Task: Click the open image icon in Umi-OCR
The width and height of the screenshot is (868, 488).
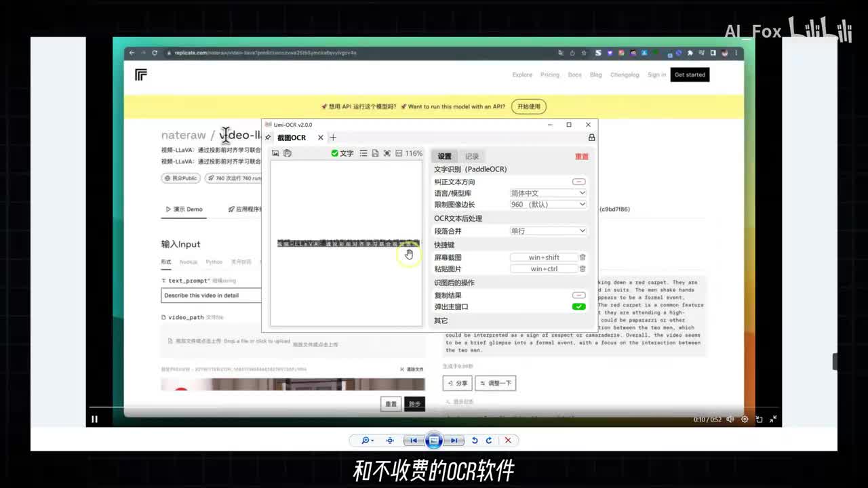Action: coord(275,153)
